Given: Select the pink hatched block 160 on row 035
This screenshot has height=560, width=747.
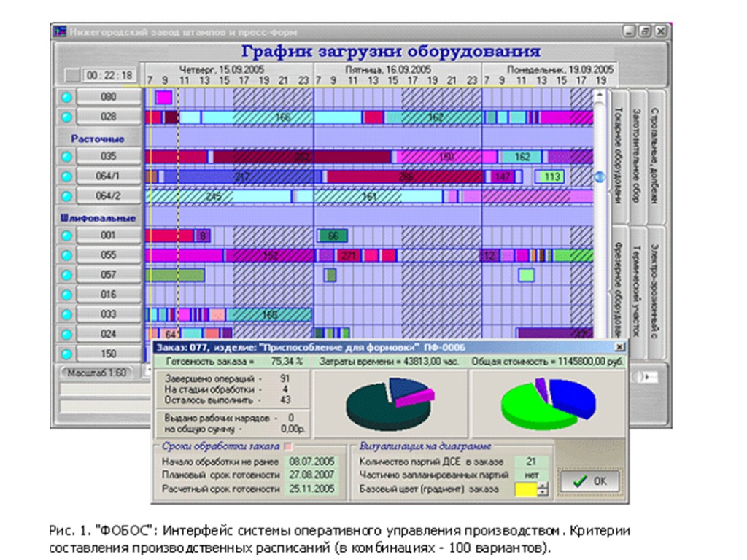Looking at the screenshot, I should pos(447,157).
